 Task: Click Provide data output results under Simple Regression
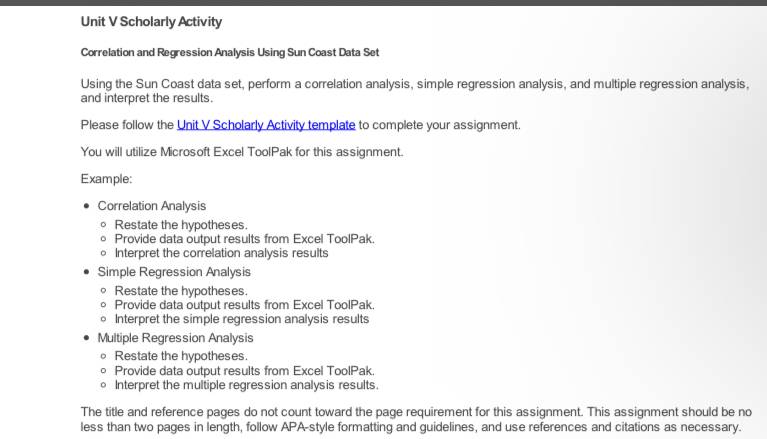(x=245, y=304)
